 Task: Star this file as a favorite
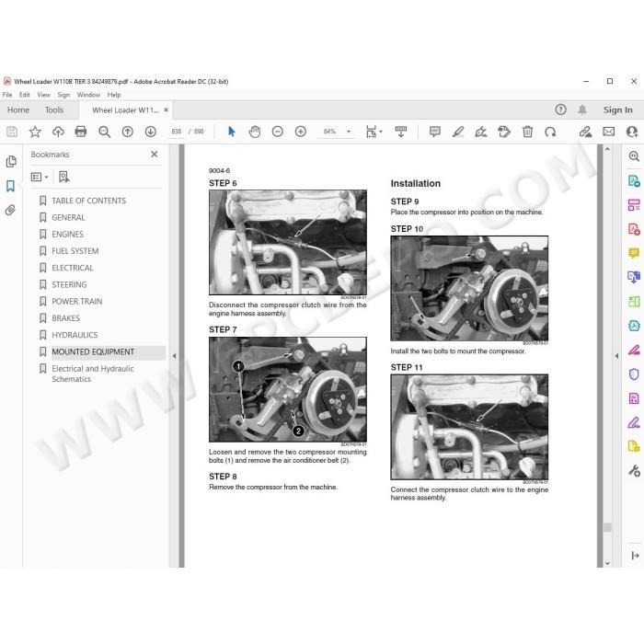click(35, 132)
